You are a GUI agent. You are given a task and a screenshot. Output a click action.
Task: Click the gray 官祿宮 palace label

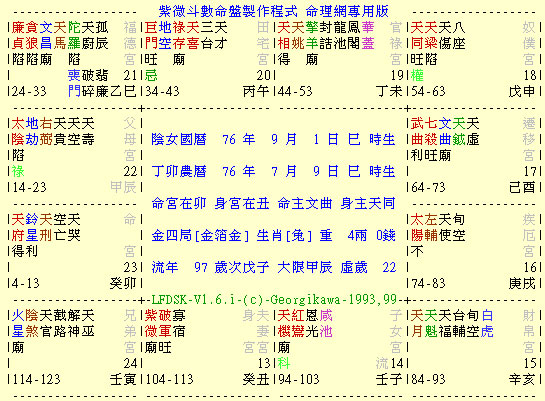click(x=396, y=43)
